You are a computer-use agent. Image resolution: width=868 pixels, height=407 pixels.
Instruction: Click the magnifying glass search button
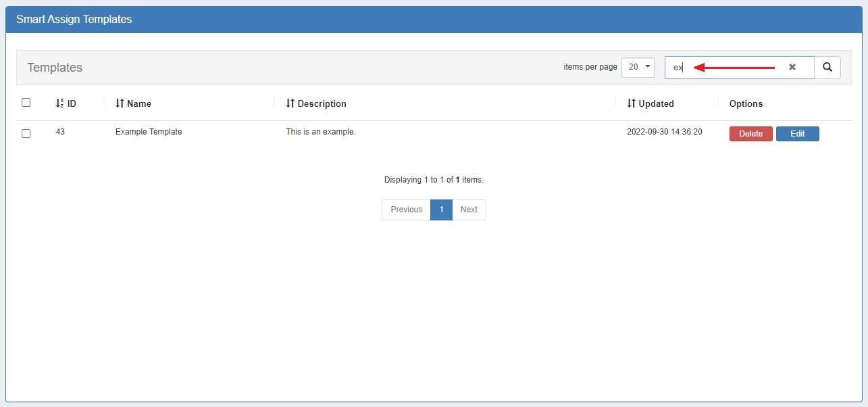[827, 68]
